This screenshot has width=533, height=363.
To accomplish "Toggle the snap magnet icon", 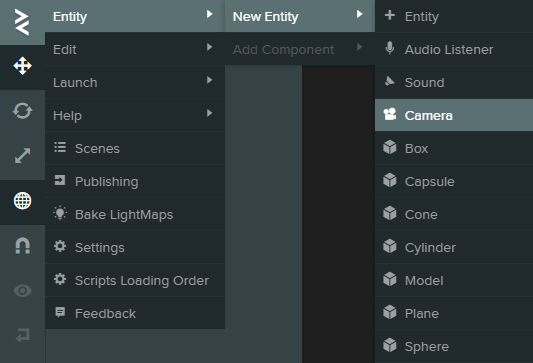I will (x=22, y=246).
